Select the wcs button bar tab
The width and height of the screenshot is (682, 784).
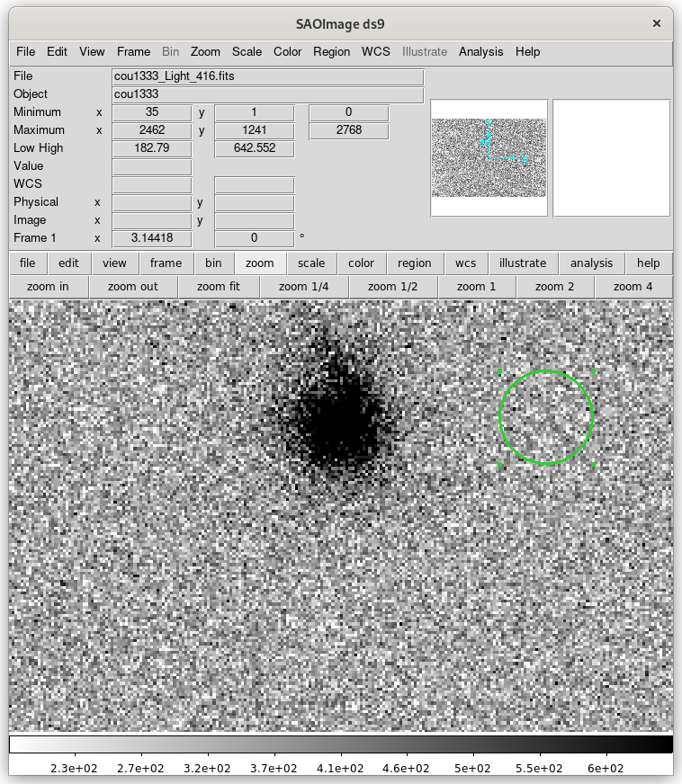point(465,263)
